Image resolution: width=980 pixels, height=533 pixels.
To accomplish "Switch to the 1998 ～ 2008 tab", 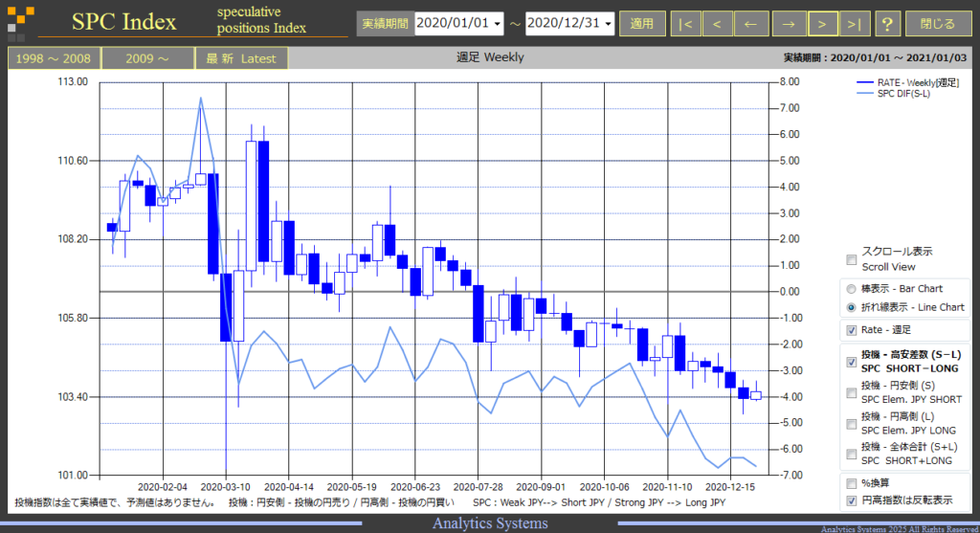I will (x=54, y=58).
